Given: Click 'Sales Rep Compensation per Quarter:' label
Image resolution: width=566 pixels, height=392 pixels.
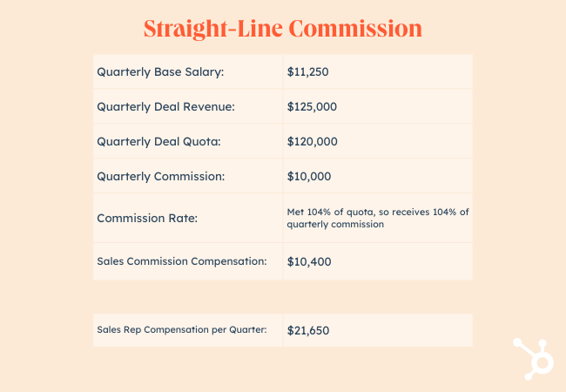Looking at the screenshot, I should point(181,330).
